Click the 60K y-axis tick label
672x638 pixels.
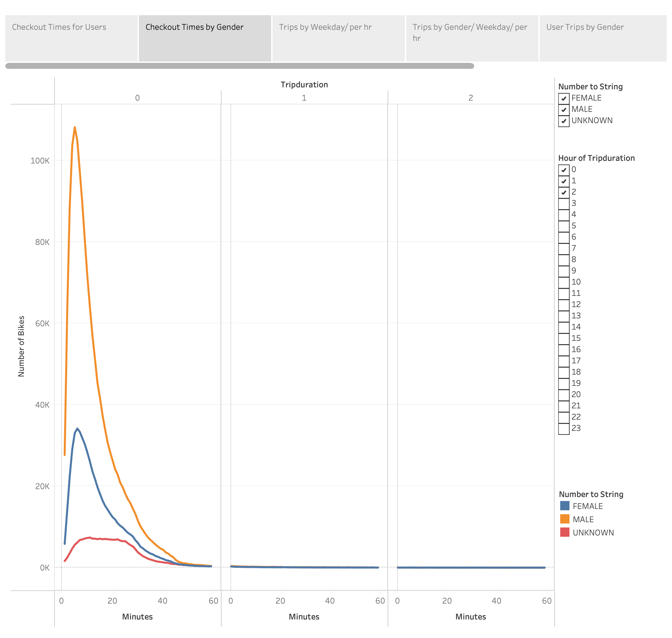[42, 324]
